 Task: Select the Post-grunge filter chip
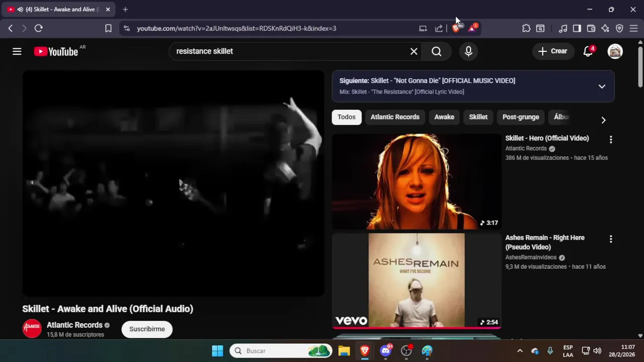click(521, 117)
